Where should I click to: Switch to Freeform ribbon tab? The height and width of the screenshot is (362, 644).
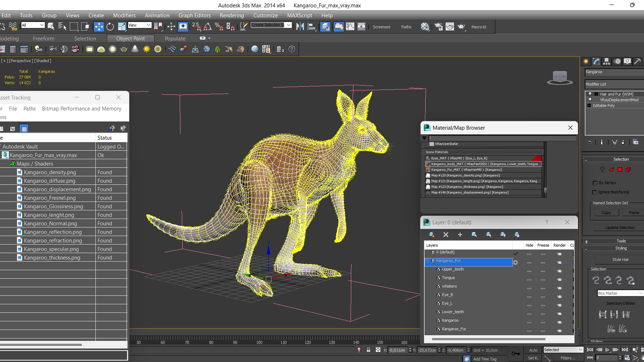point(44,39)
